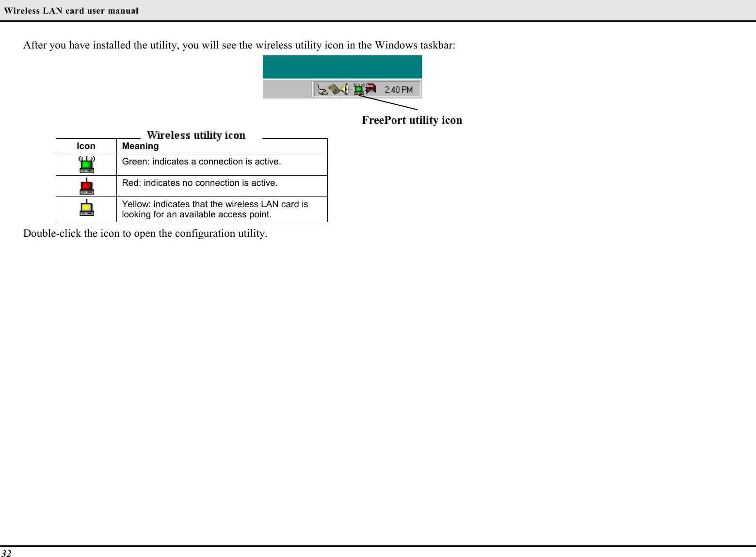Click the page number 32
Viewport: 756px width, 557px height.
(x=6, y=553)
